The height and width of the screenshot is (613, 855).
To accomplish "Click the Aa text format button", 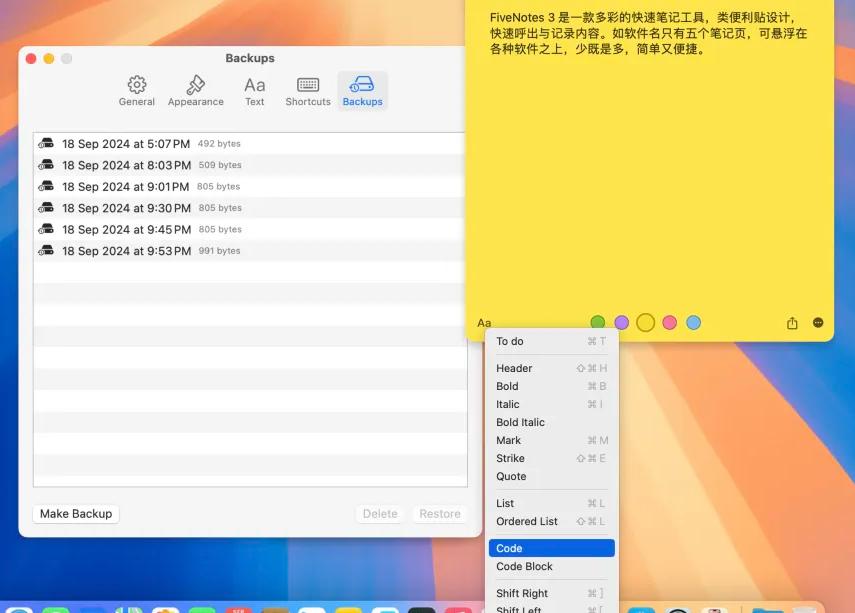I will pos(484,323).
